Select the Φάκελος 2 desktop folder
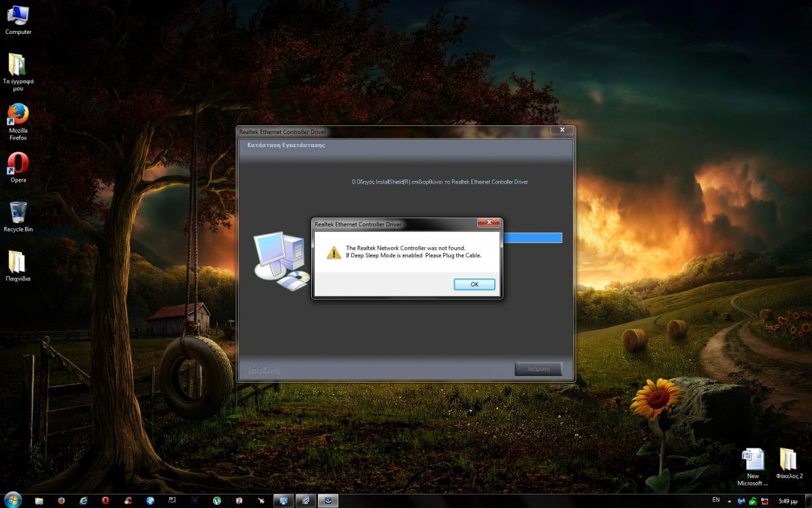This screenshot has width=812, height=508. 789,463
